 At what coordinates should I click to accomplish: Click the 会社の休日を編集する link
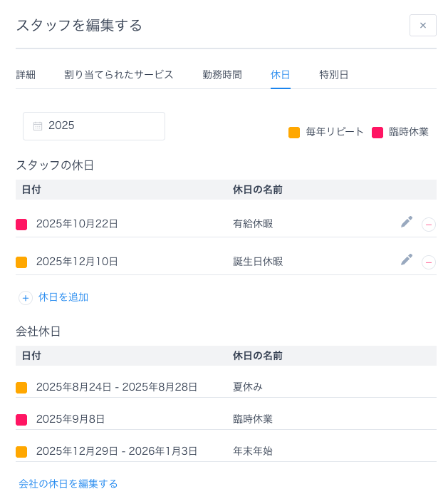[68, 484]
